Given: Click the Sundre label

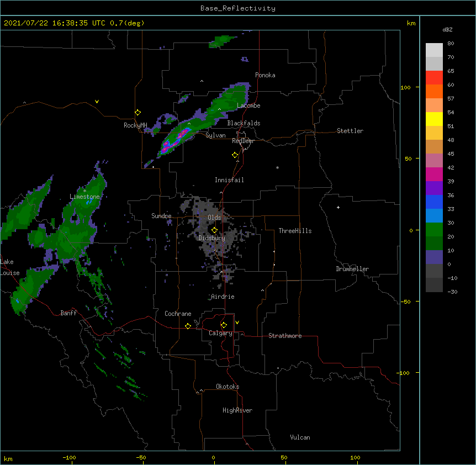Looking at the screenshot, I should [x=161, y=216].
